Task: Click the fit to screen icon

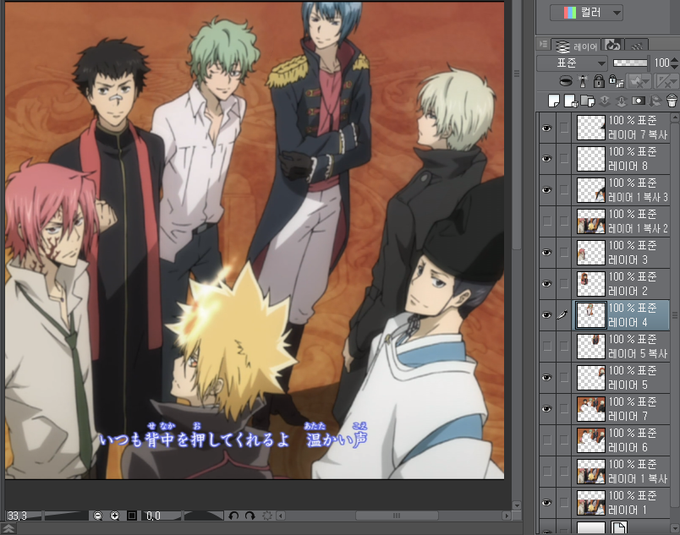Action: pos(132,516)
